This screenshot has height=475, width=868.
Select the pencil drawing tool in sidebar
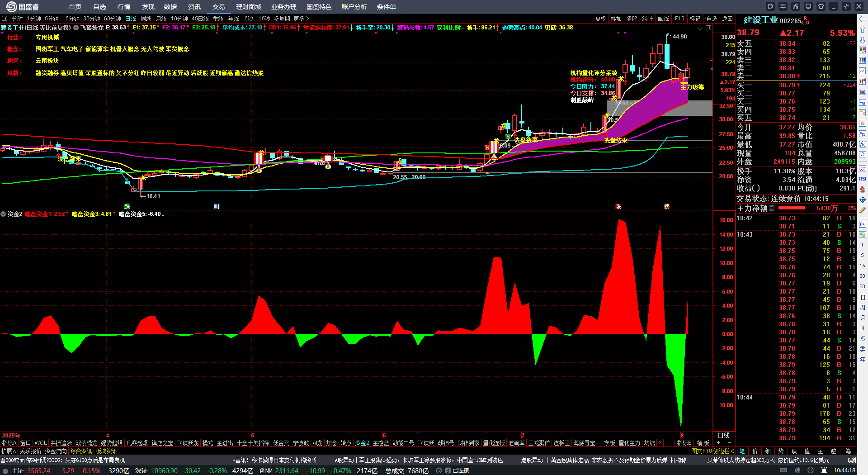[863, 210]
